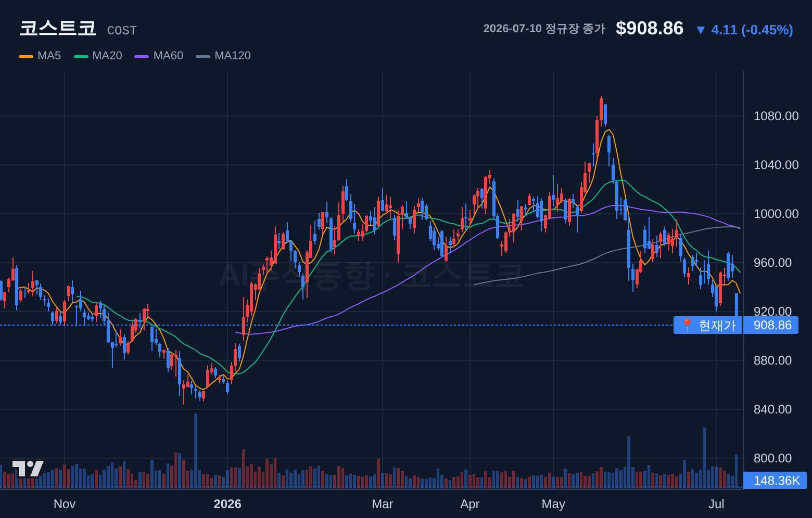Click the MA5 orange legend swatch
Image resolution: width=812 pixels, height=518 pixels.
pos(26,56)
